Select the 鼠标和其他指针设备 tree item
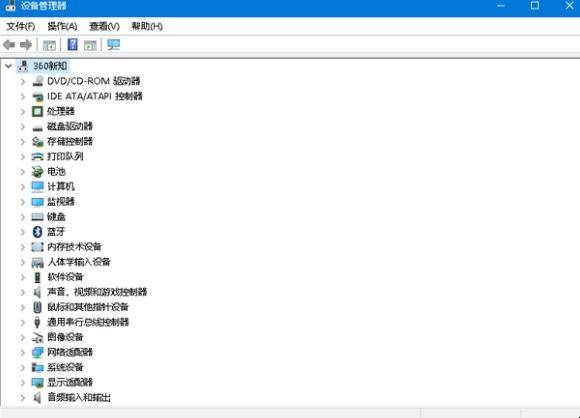Image resolution: width=580 pixels, height=418 pixels. tap(88, 307)
